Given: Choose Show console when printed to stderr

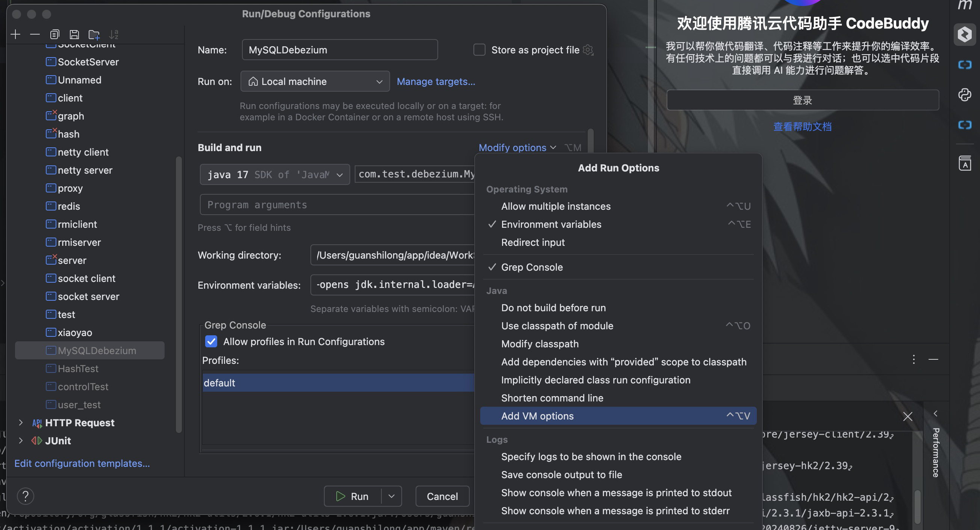Looking at the screenshot, I should 618,510.
